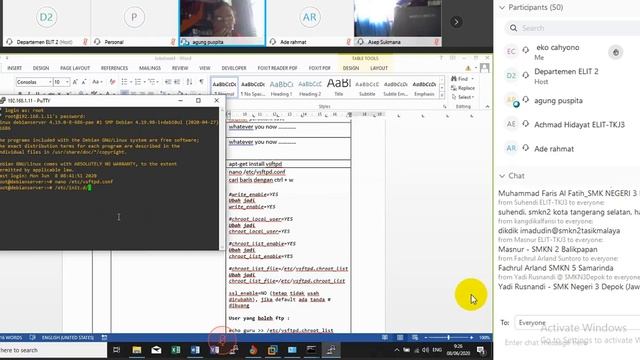
Task: Click the volume icon in system tray
Action: [x=426, y=350]
